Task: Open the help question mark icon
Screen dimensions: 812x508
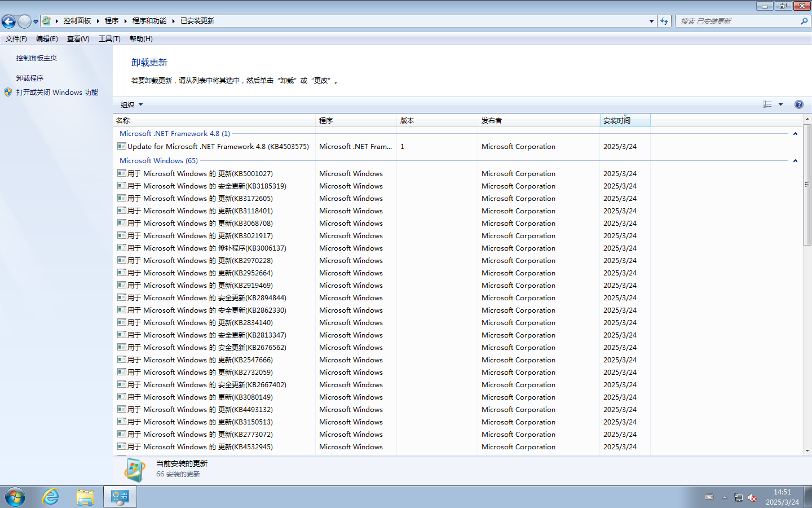Action: 798,104
